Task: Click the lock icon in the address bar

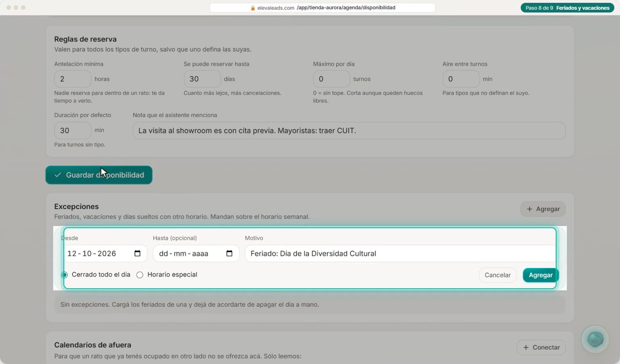Action: (253, 8)
